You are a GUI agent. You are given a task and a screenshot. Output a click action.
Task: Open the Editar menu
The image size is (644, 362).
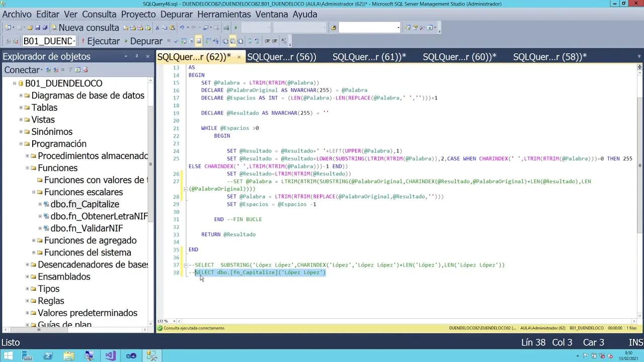48,15
